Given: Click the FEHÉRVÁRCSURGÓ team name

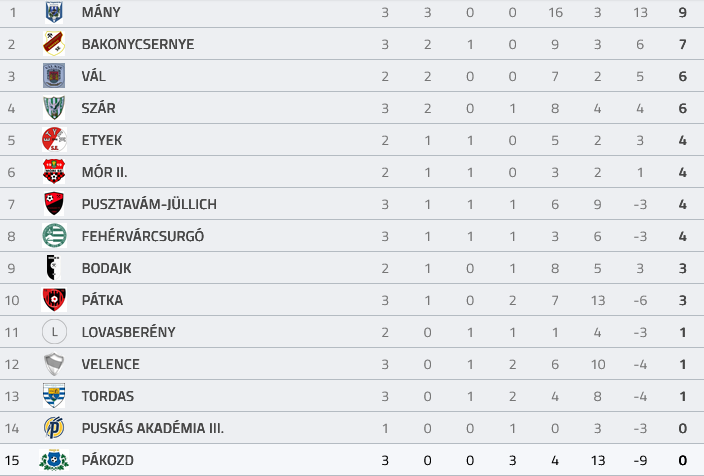Looking at the screenshot, I should tap(143, 236).
